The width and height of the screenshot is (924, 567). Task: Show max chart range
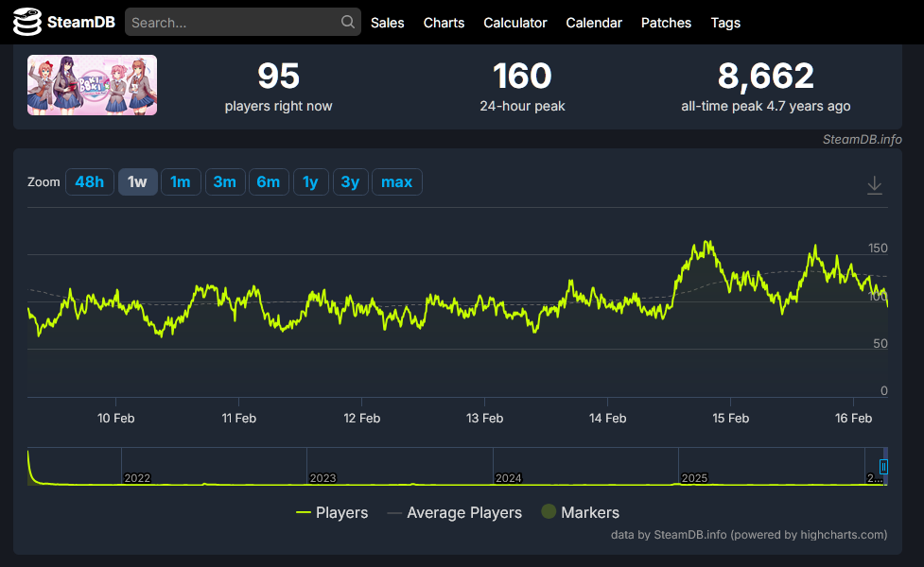(396, 182)
